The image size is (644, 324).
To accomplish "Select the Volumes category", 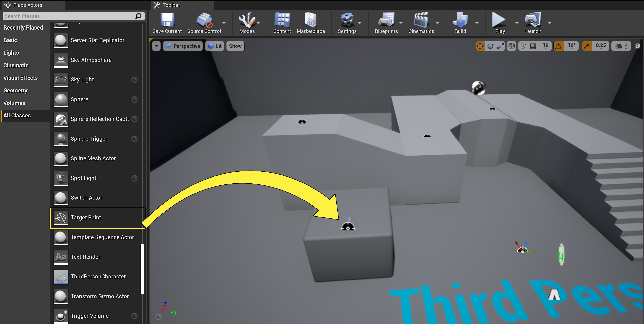I will click(14, 103).
